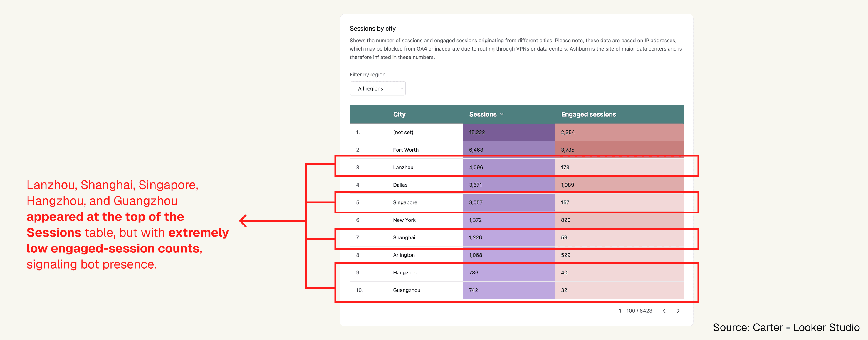The height and width of the screenshot is (340, 868).
Task: Select the Lanzhou city row
Action: [403, 167]
